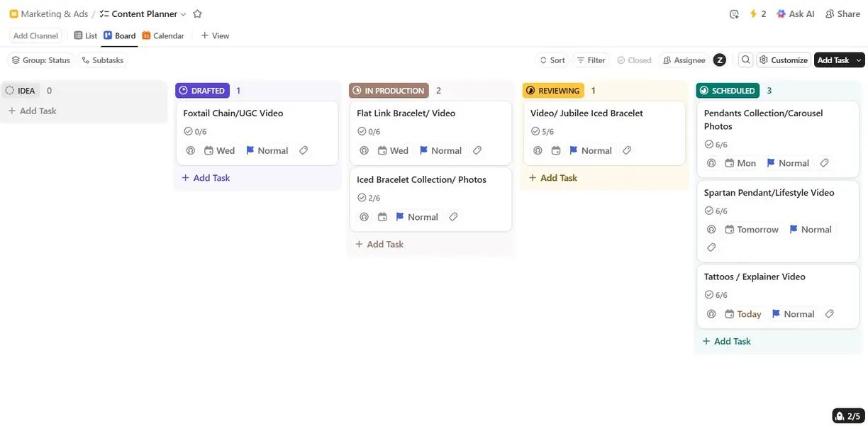Collapse the SCHEDULED status column header
Screen dimensions: 868x429
click(x=728, y=91)
